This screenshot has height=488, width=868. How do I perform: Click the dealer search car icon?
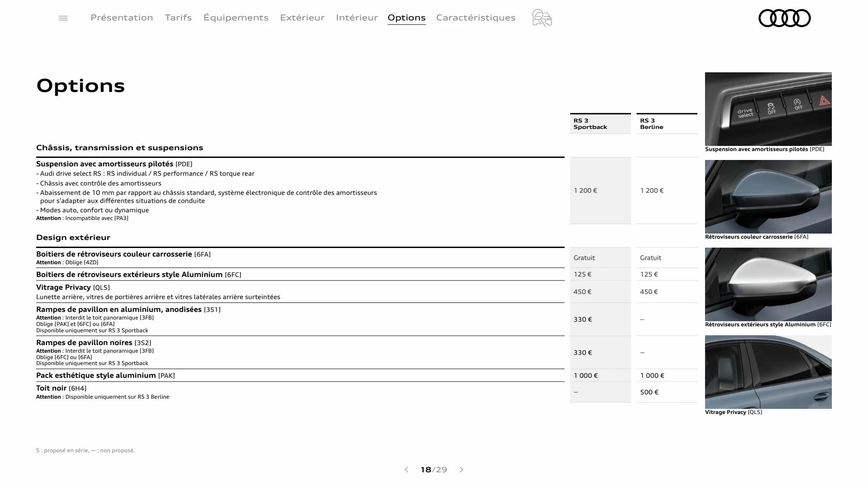tap(542, 18)
